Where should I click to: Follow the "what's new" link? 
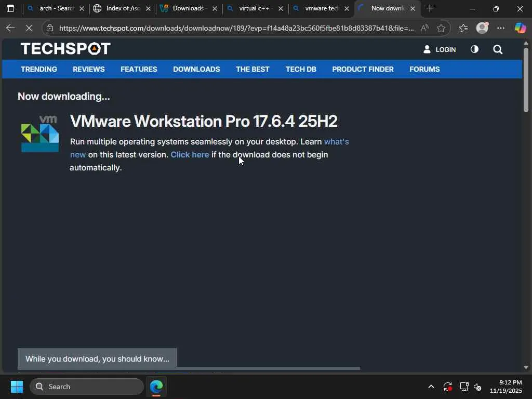[x=336, y=142]
